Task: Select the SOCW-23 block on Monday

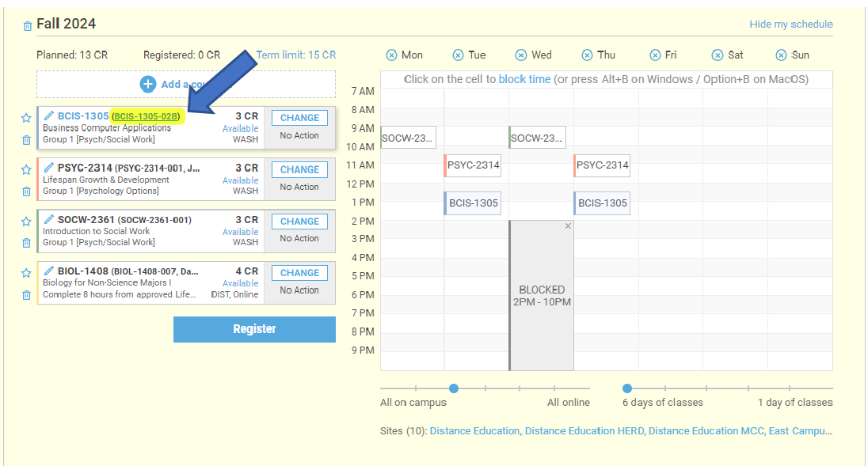Action: coord(409,138)
